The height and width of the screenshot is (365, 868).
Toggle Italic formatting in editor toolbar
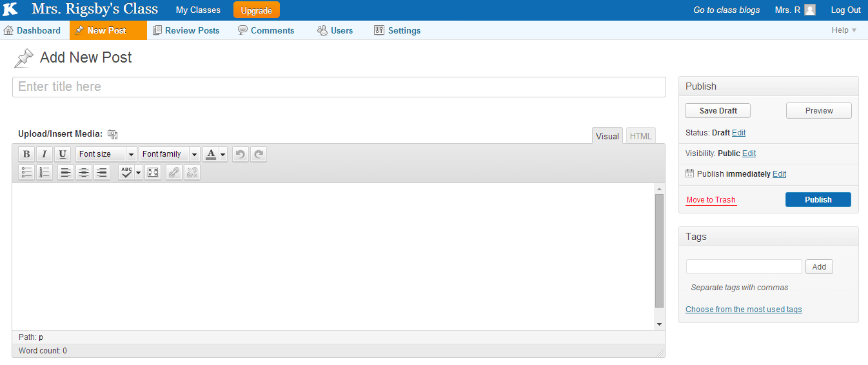pos(44,154)
